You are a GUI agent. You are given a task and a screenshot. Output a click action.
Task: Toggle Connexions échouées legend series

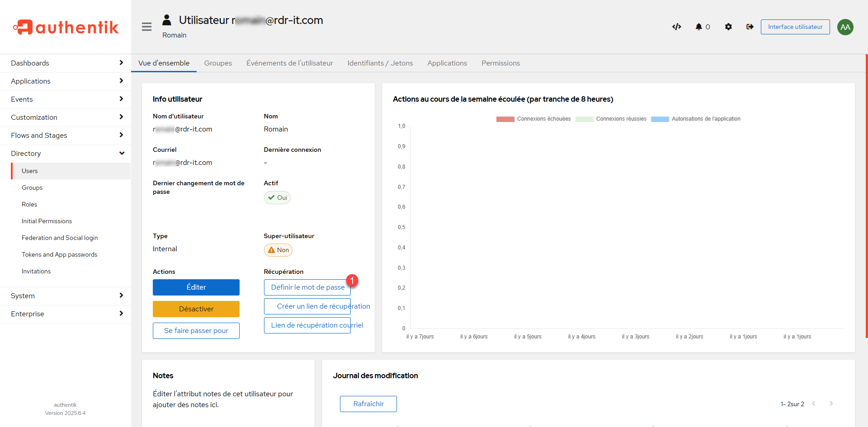[533, 119]
